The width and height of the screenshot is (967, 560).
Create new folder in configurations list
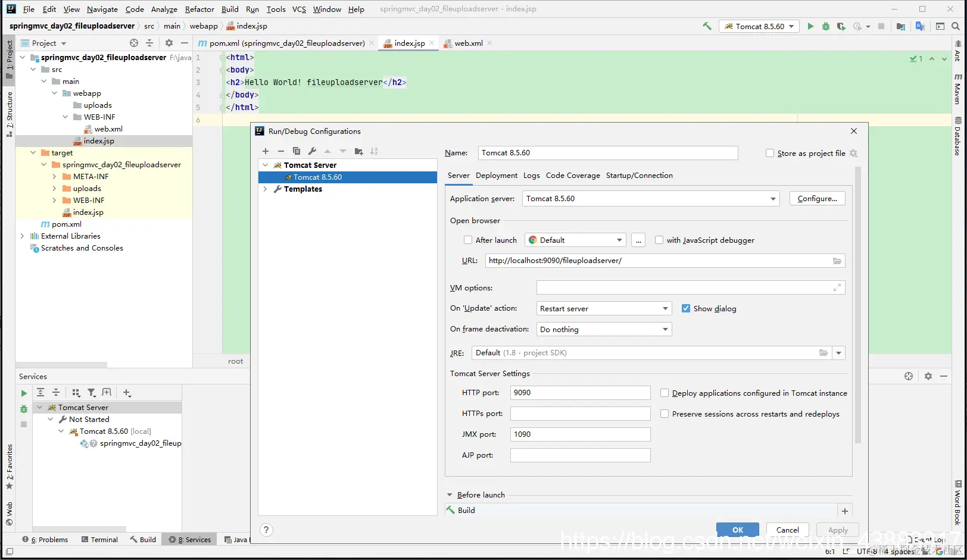(x=358, y=151)
